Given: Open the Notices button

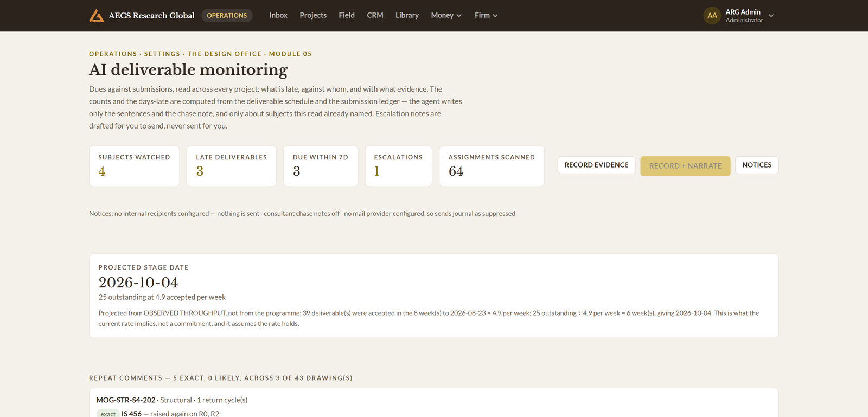Looking at the screenshot, I should click(757, 165).
